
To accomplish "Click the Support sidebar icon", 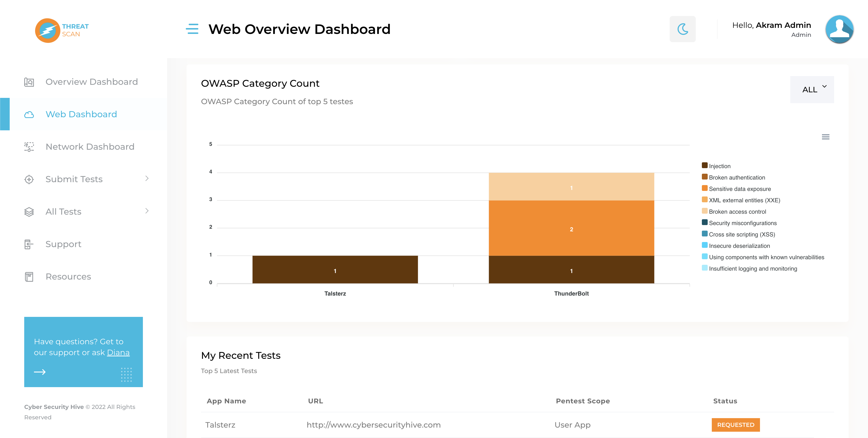I will click(29, 244).
